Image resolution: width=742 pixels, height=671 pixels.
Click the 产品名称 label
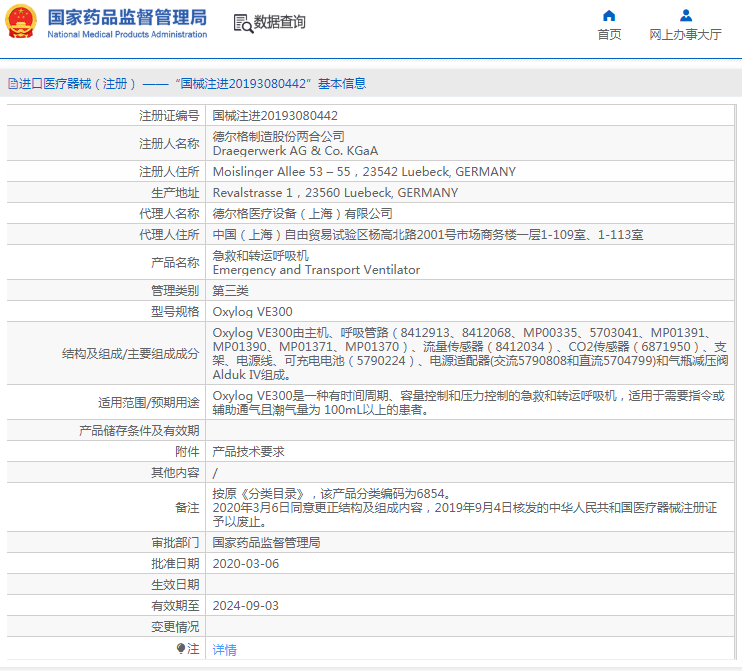(x=175, y=263)
